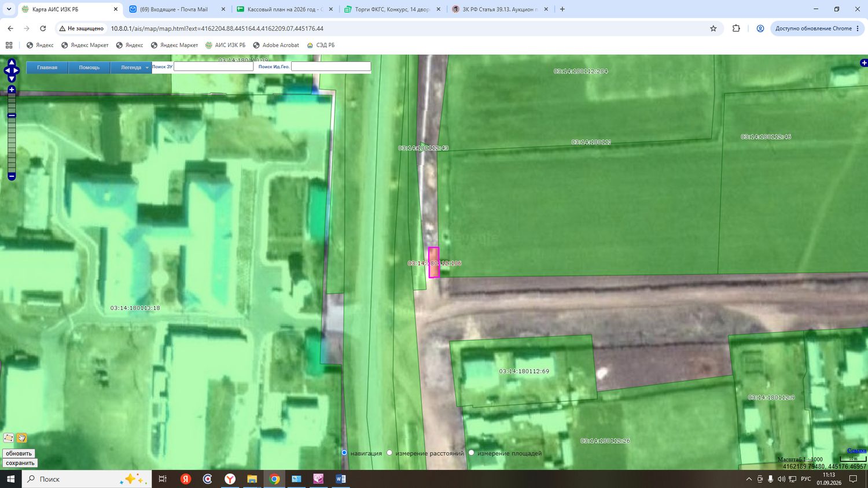This screenshot has width=868, height=488.
Task: Open the Главная menu item
Action: (x=47, y=68)
